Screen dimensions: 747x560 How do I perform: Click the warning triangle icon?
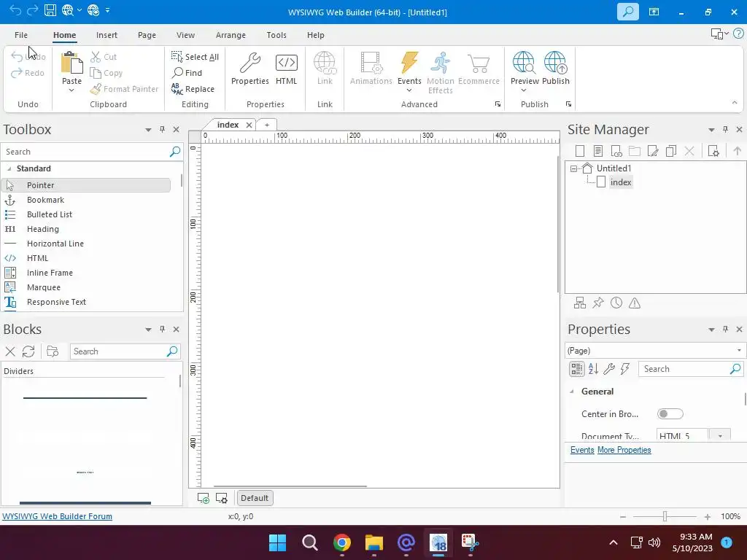click(635, 303)
